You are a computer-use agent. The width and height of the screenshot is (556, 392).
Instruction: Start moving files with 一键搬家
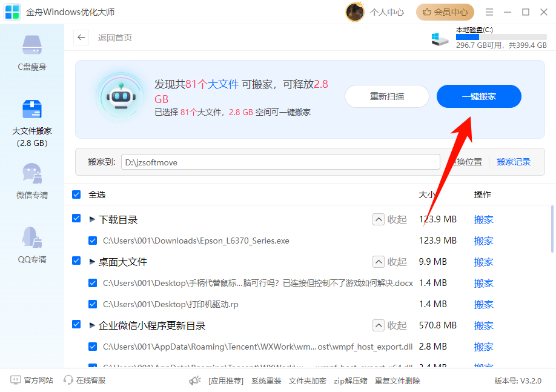coord(478,96)
